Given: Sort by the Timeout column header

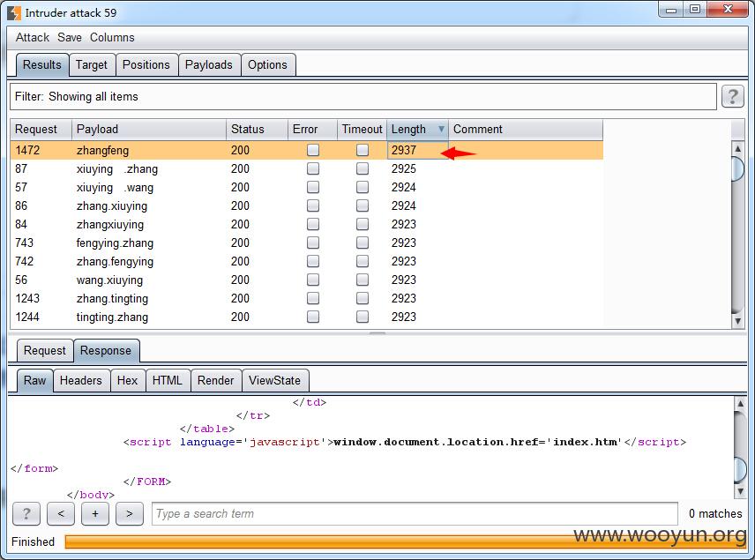Looking at the screenshot, I should [x=363, y=130].
